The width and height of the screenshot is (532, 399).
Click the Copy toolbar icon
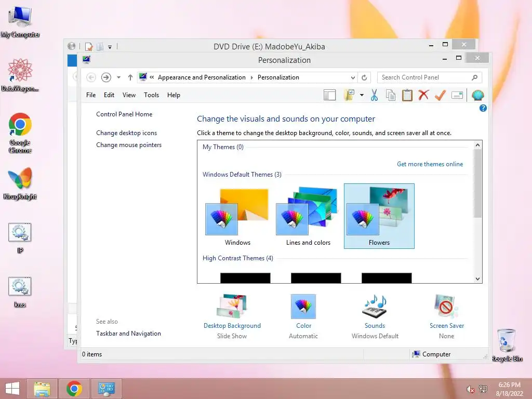(x=391, y=95)
